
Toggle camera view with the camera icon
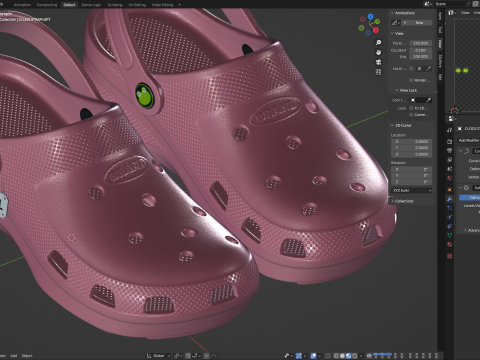pyautogui.click(x=378, y=62)
